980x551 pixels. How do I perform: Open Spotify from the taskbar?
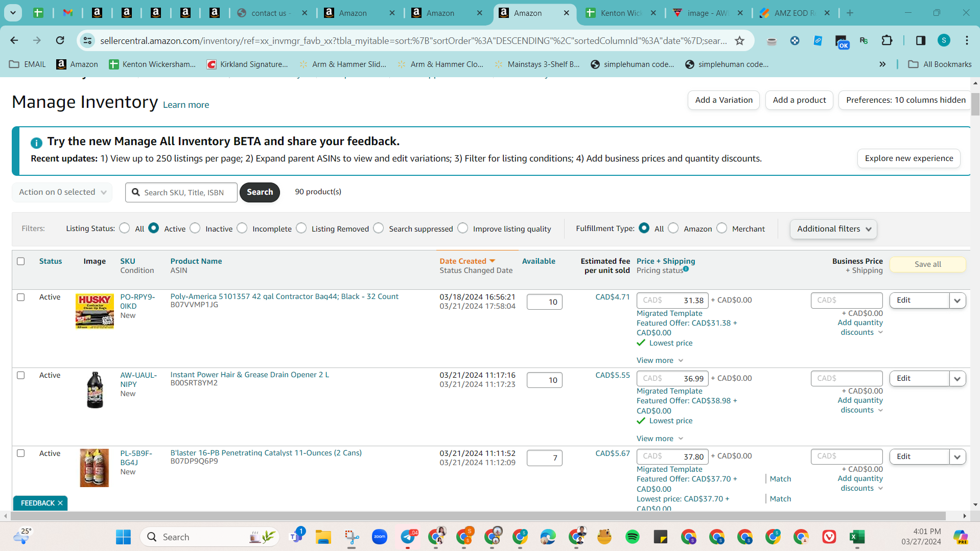tap(633, 537)
